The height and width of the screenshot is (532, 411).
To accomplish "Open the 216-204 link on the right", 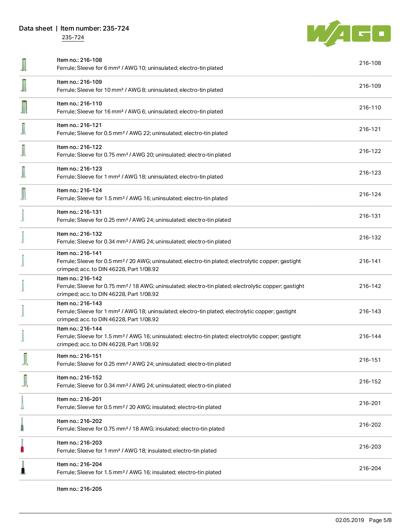I will [370, 468].
